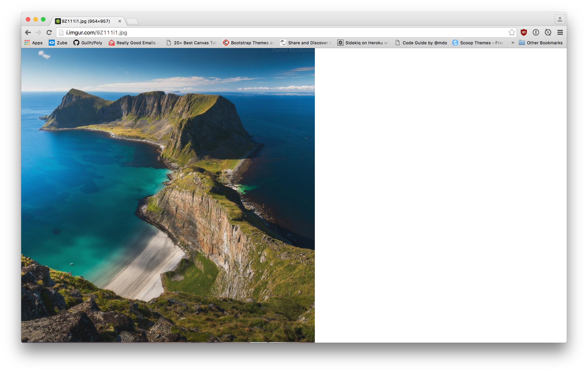Image resolution: width=588 pixels, height=373 pixels.
Task: Expand hidden bookmarks overflow chevron
Action: coord(513,43)
